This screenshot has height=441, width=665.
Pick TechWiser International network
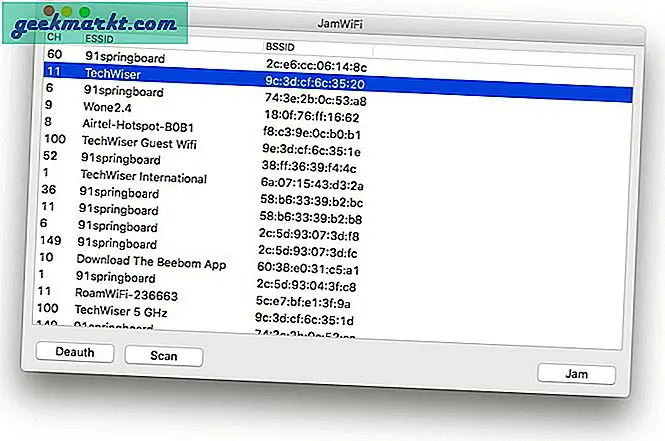(x=143, y=176)
